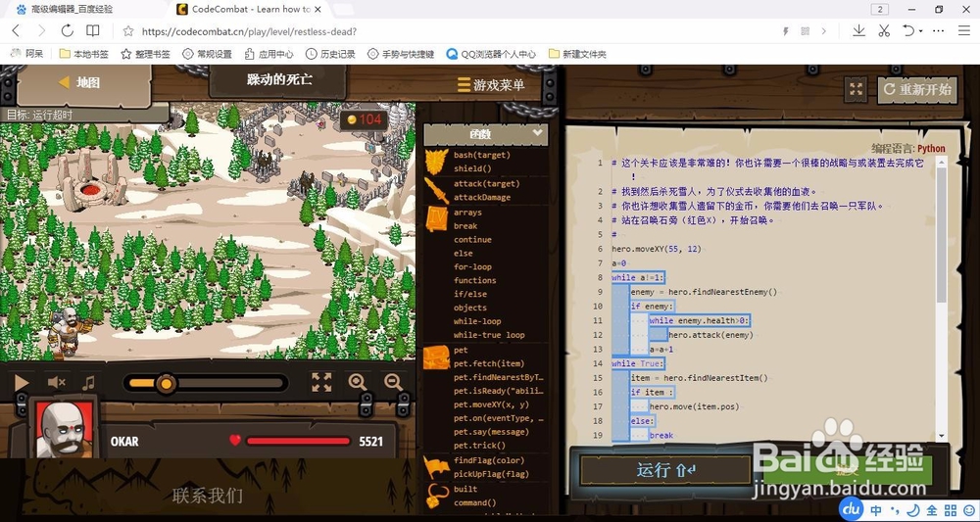Open 手势与快捷键 bookmark item
Screen dimensions: 980x522
pyautogui.click(x=401, y=54)
